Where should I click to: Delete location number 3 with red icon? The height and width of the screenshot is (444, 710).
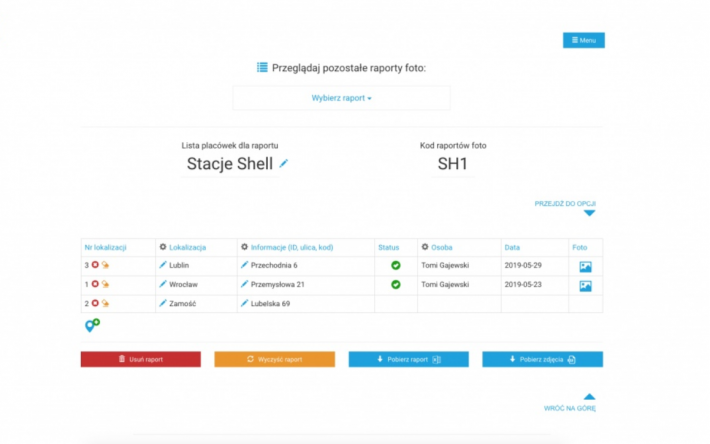(x=95, y=265)
